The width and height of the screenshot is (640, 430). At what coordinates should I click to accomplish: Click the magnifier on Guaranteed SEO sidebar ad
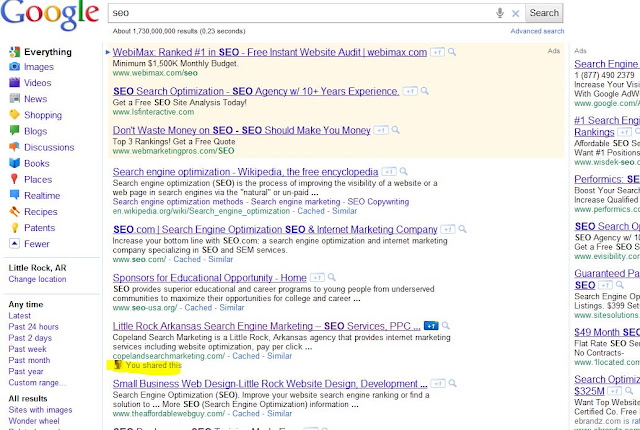coord(620,285)
